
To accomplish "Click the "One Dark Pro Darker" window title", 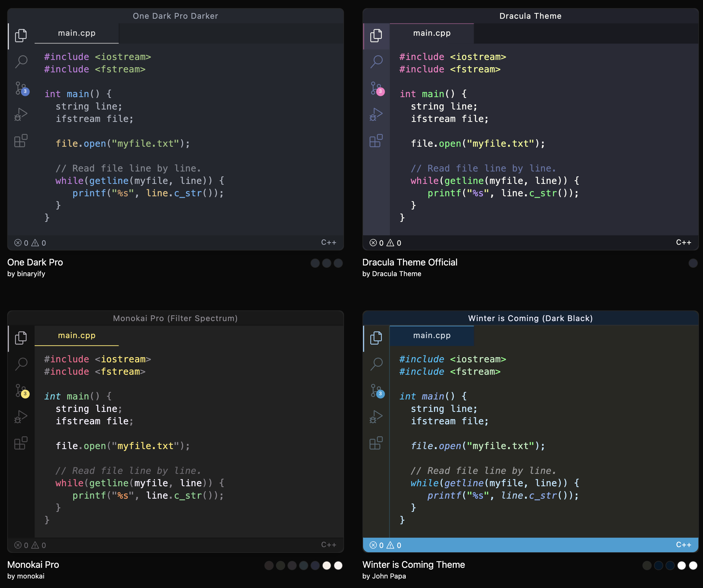I will click(175, 16).
